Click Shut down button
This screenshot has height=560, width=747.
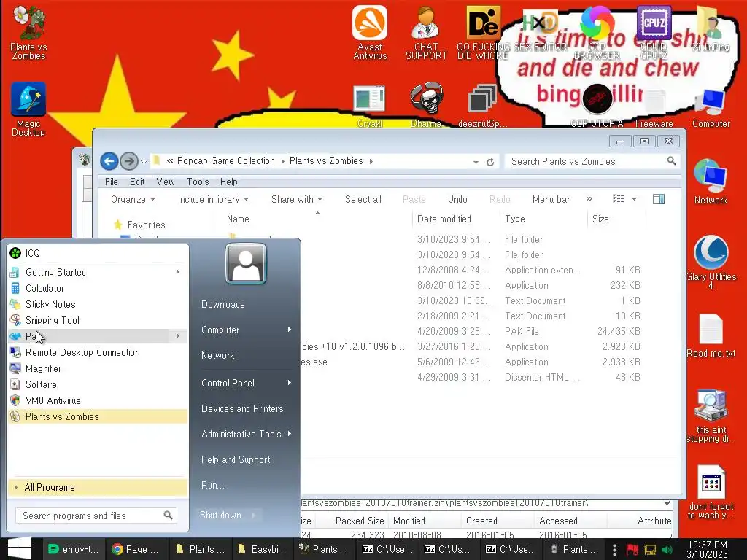coord(220,515)
